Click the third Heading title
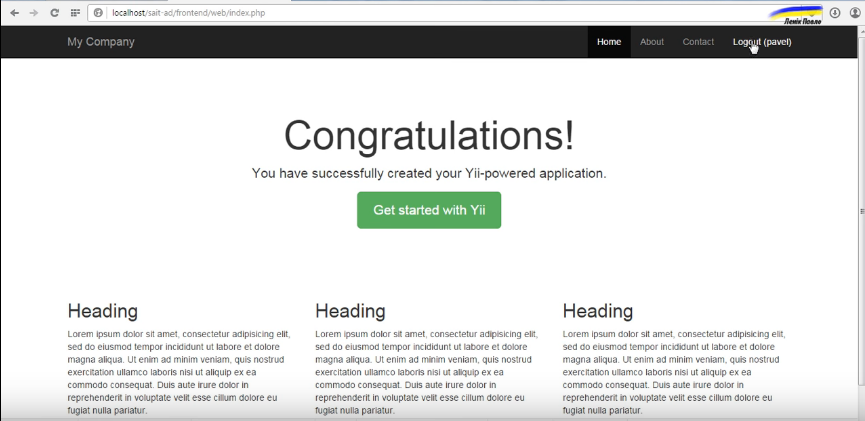 [598, 311]
